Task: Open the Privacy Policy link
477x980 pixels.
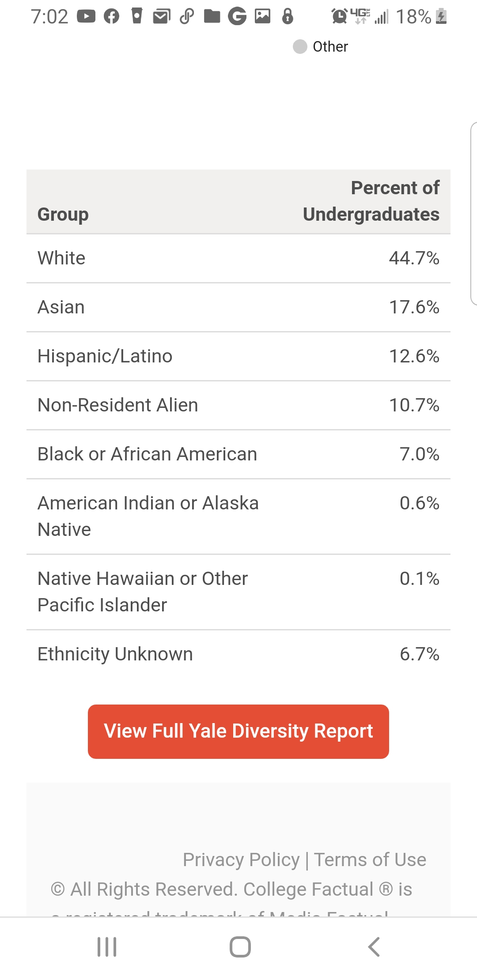Action: (x=241, y=859)
